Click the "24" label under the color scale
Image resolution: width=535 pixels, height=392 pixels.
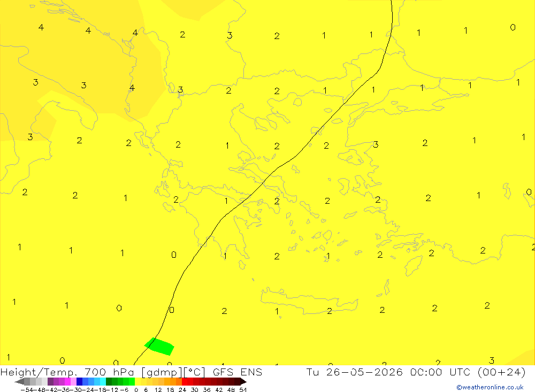click(x=182, y=390)
